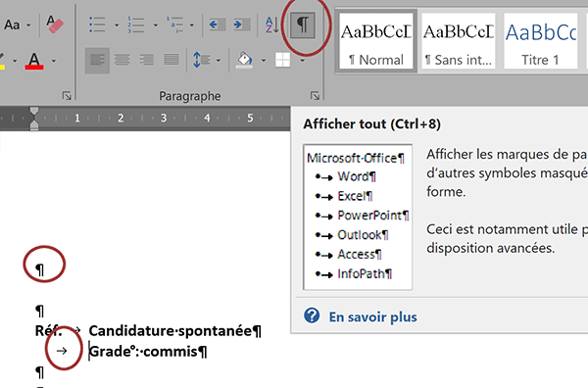Apply multilevel list formatting
588x388 pixels.
(174, 24)
